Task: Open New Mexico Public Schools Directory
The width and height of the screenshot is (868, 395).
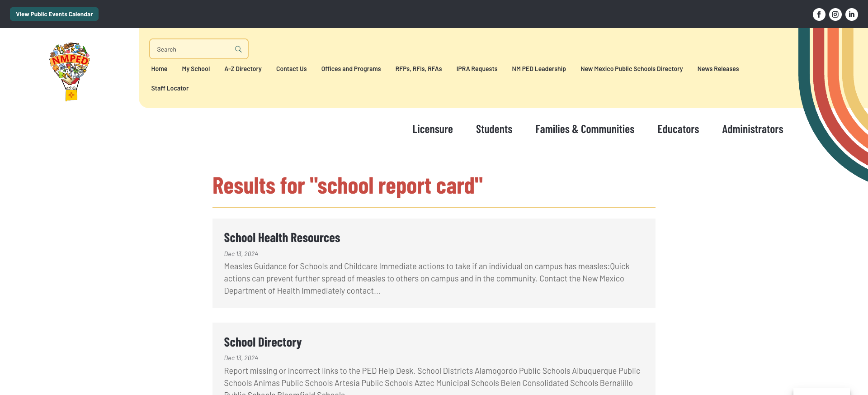Action: click(632, 69)
